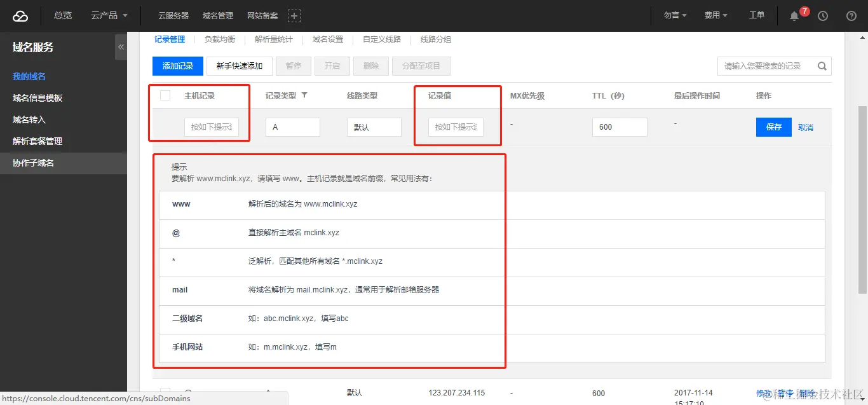Image resolution: width=868 pixels, height=405 pixels.
Task: Click the www hint row
Action: click(x=492, y=205)
